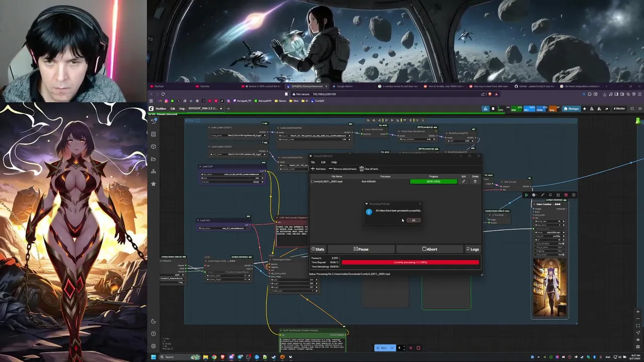Open Chrome from the taskbar
The height and width of the screenshot is (362, 644).
click(x=214, y=357)
